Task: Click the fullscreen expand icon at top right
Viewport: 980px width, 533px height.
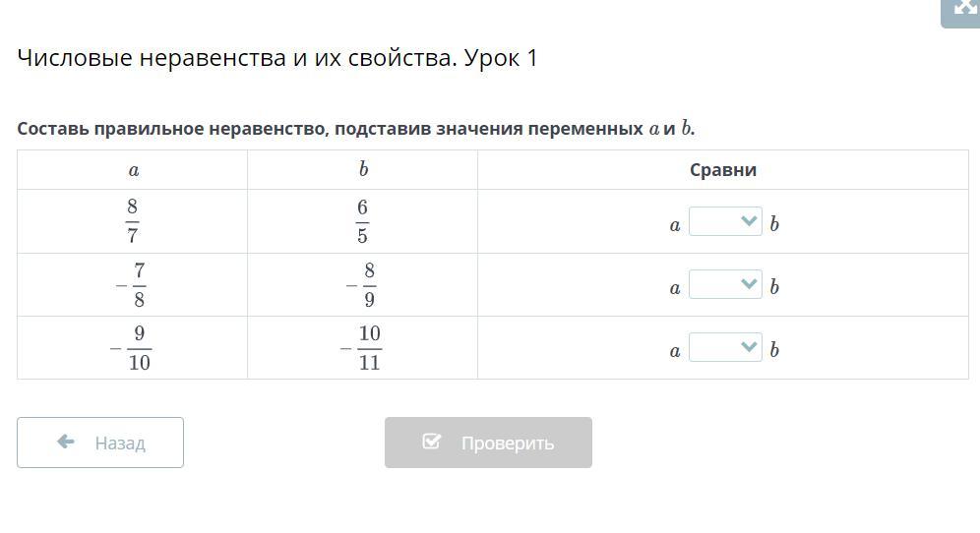Action: [x=964, y=9]
